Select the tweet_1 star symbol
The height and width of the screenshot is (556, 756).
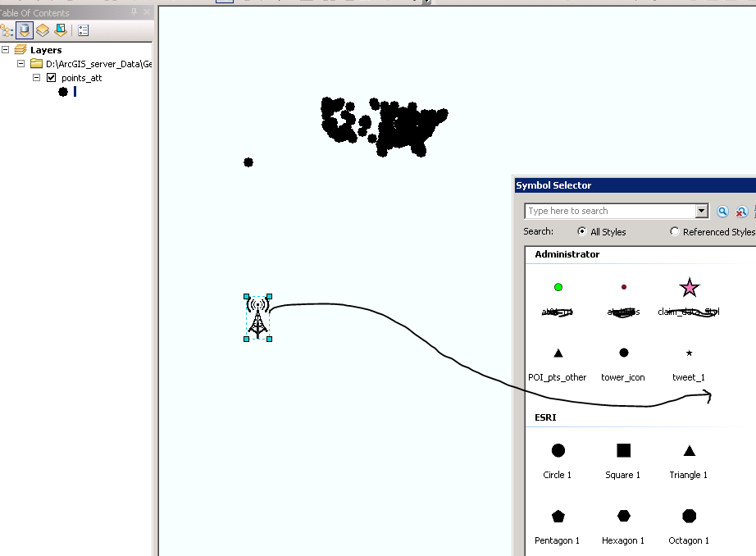[x=688, y=353]
